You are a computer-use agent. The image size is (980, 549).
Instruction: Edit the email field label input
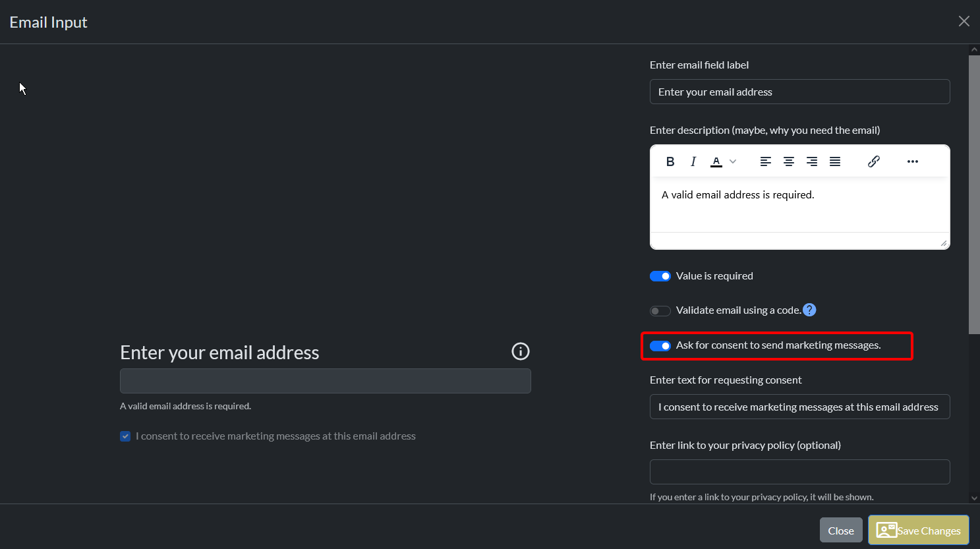(800, 92)
